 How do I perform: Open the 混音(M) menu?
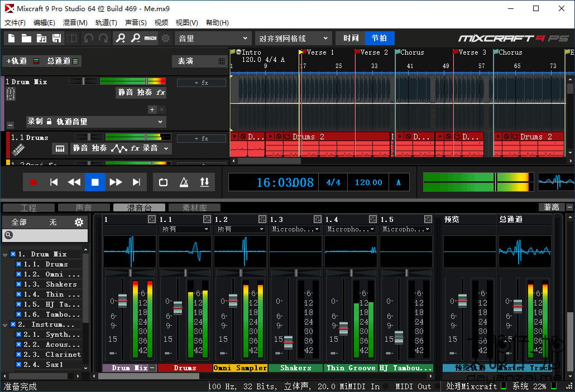coord(75,23)
